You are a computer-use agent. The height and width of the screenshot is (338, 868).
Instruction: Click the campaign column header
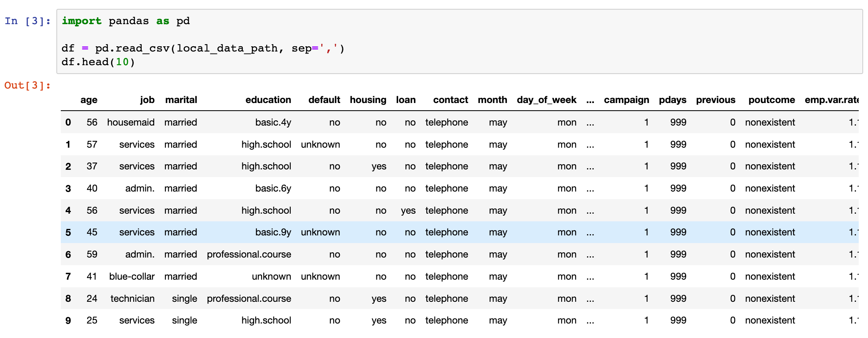626,100
